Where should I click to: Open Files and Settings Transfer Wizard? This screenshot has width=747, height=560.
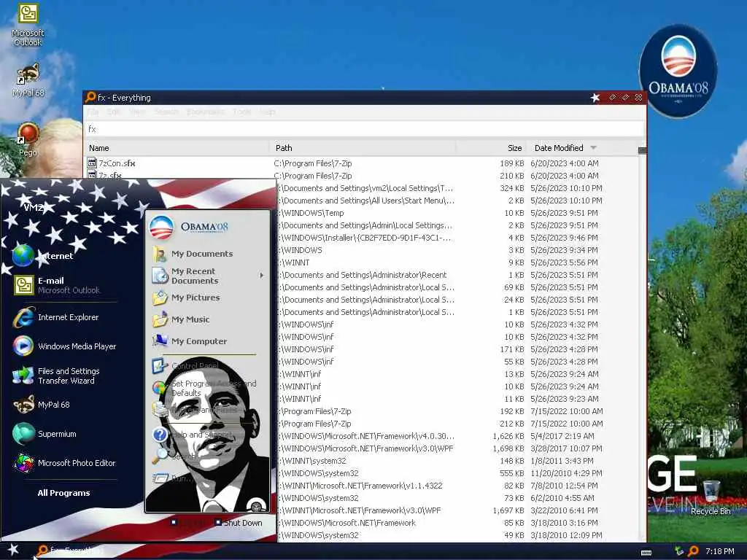(x=56, y=376)
